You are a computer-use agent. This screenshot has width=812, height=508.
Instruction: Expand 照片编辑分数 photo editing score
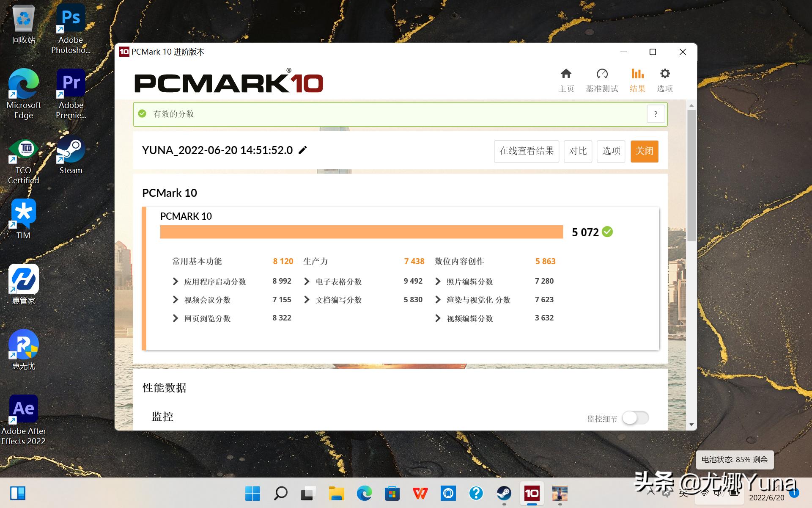pos(438,282)
